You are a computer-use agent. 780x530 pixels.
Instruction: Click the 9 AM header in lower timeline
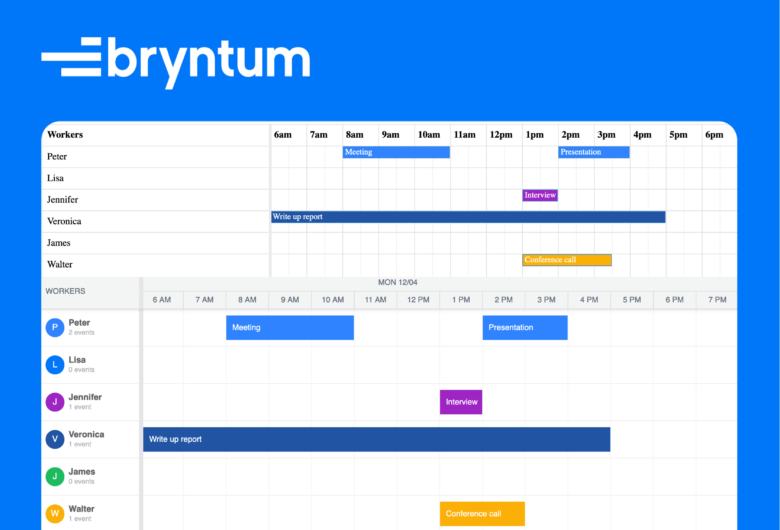tap(290, 300)
